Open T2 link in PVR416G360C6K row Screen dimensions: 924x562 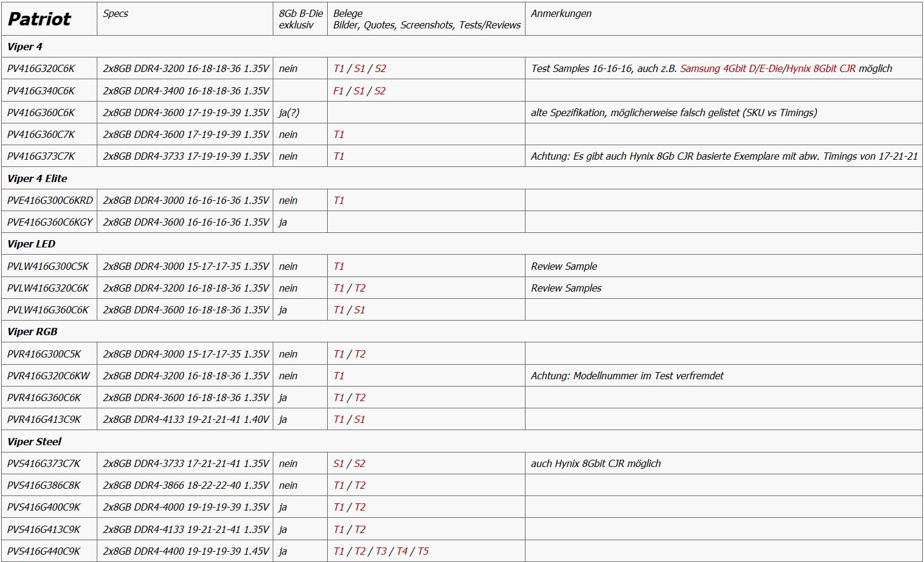(x=360, y=397)
